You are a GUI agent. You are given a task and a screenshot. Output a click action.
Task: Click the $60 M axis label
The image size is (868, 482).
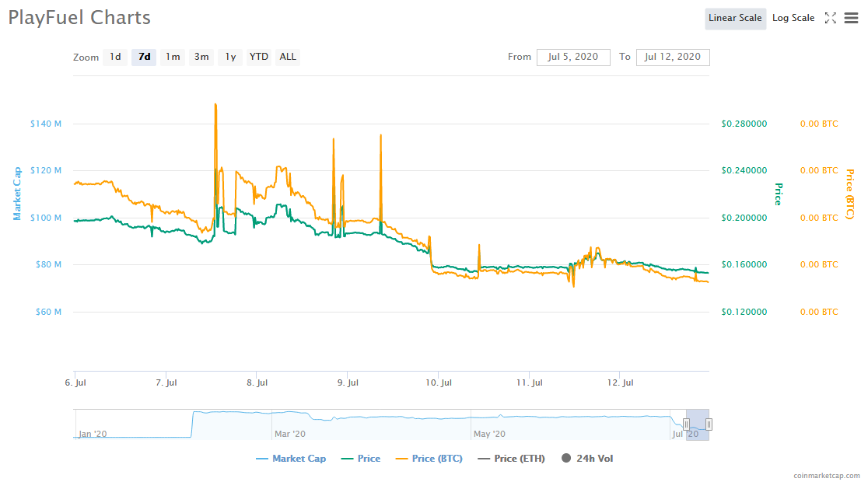[48, 312]
